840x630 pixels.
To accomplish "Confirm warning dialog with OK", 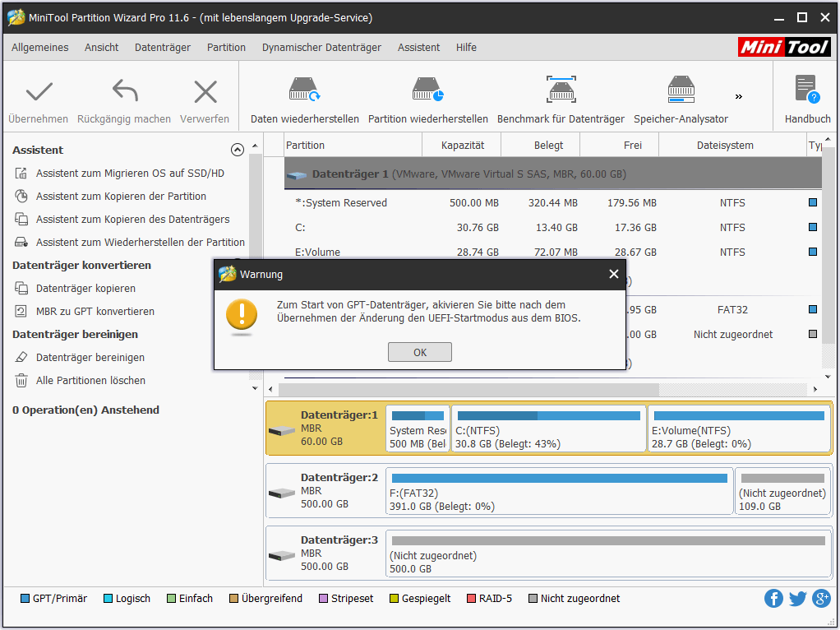I will [x=419, y=352].
